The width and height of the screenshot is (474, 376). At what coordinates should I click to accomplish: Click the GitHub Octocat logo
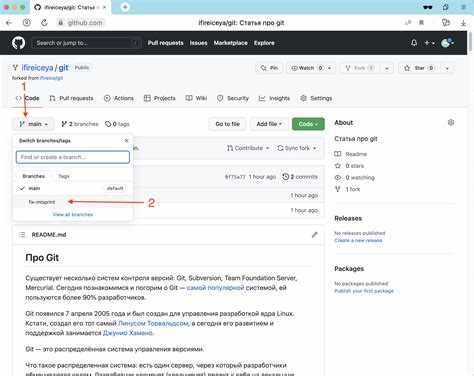tap(18, 43)
